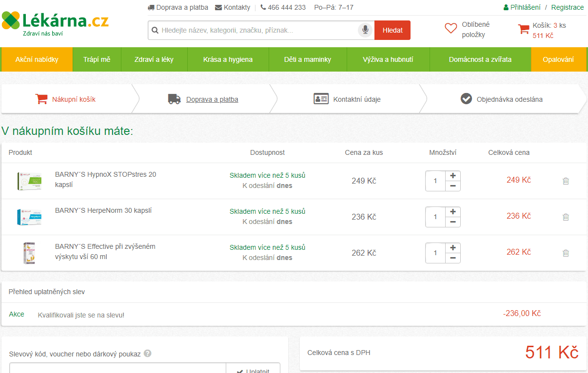Open favorites via the heart icon
588x373 pixels.
(451, 28)
